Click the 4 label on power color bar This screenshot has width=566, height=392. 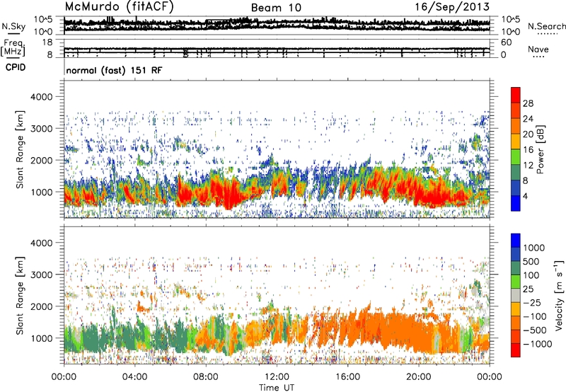click(x=525, y=197)
